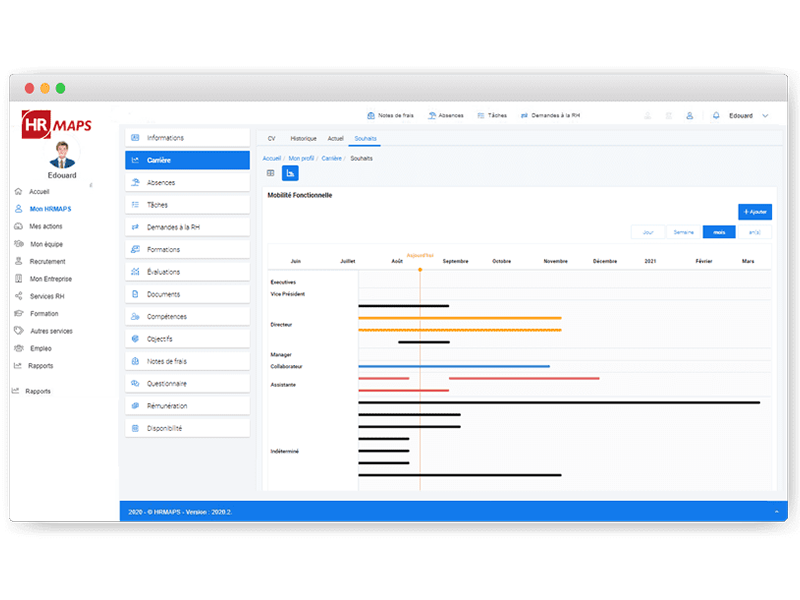The width and height of the screenshot is (800, 600).
Task: Click the Accueil home icon in sidebar
Action: [19, 192]
